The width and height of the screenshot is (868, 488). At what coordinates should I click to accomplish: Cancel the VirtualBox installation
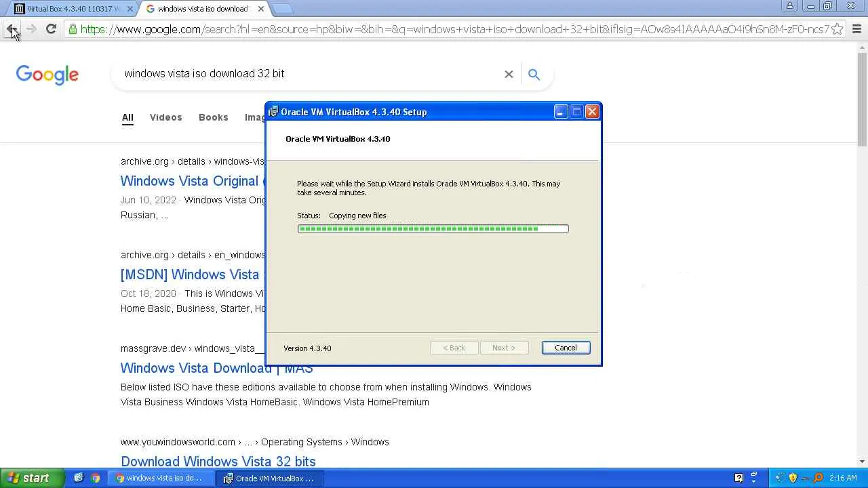coord(566,348)
